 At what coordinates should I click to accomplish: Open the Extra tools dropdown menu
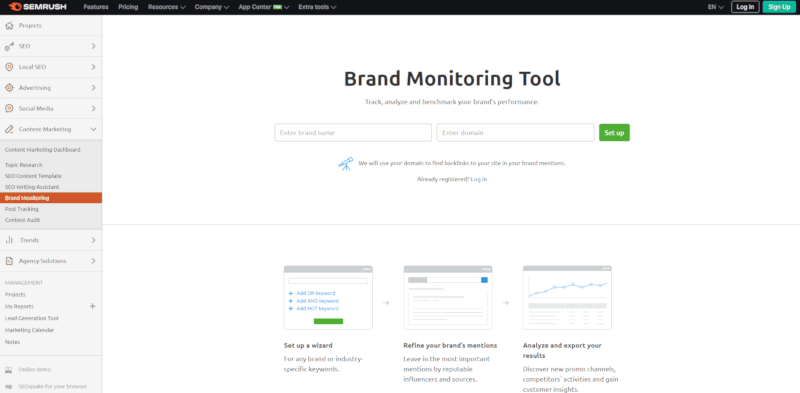point(317,7)
